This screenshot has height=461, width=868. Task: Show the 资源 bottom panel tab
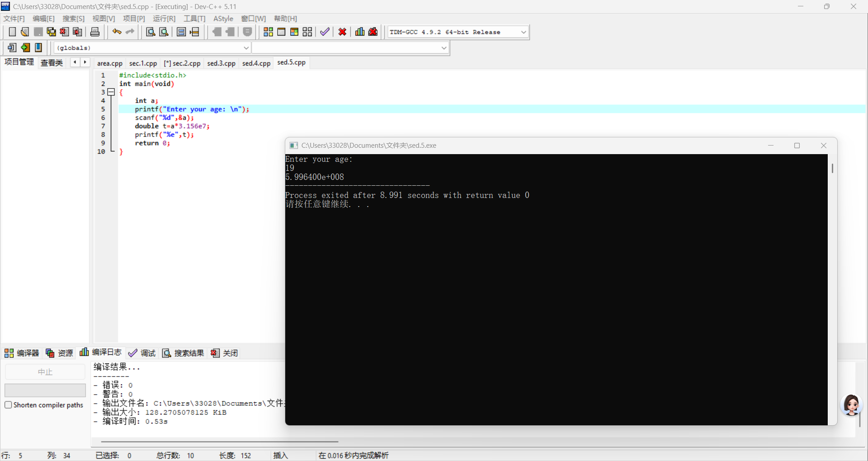pyautogui.click(x=59, y=353)
